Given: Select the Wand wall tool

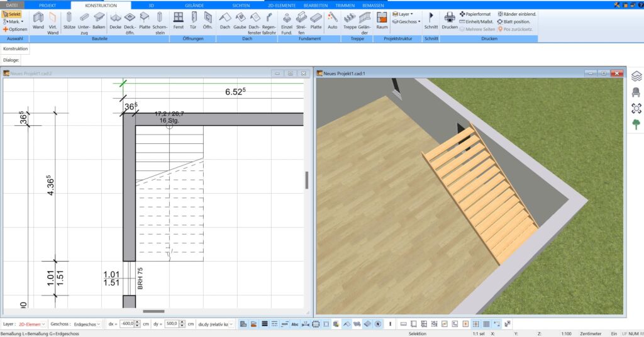Looking at the screenshot, I should click(x=38, y=21).
